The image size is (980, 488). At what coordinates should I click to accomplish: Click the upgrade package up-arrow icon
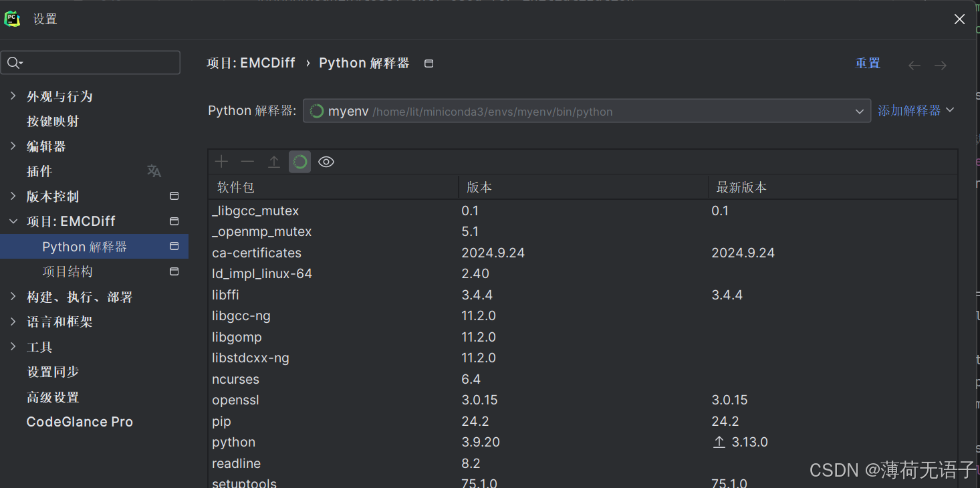tap(273, 162)
